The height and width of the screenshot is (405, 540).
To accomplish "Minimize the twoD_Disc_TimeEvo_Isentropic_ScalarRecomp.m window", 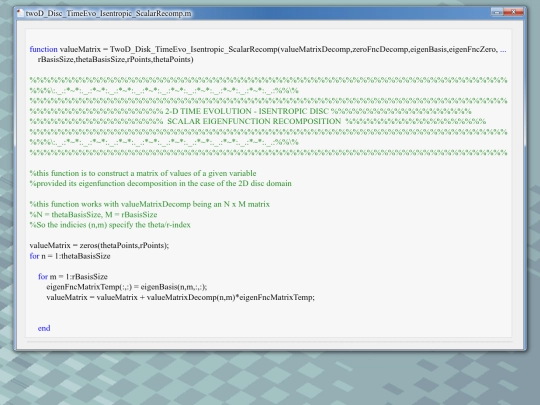I will [x=497, y=12].
